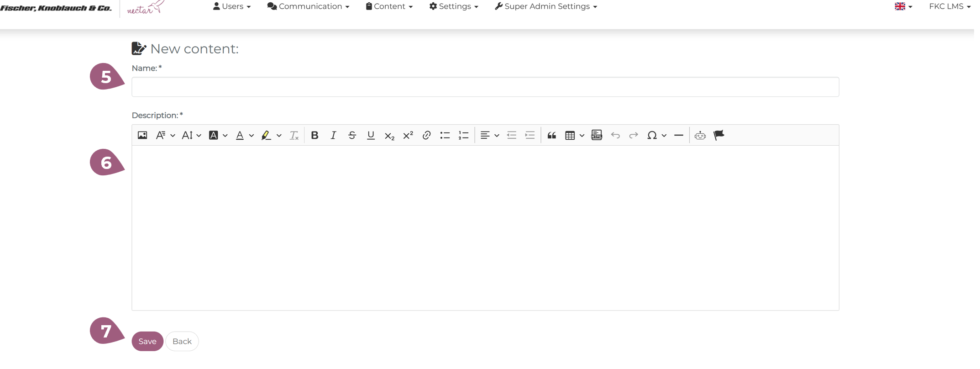Apply italic formatting

(333, 135)
